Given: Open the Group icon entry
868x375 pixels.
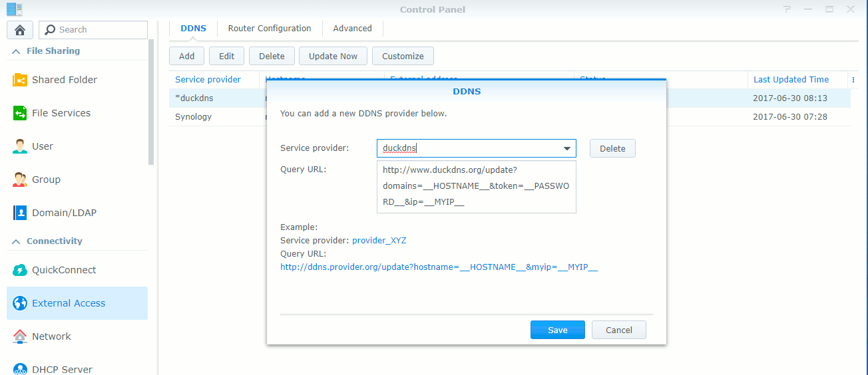Looking at the screenshot, I should point(20,180).
